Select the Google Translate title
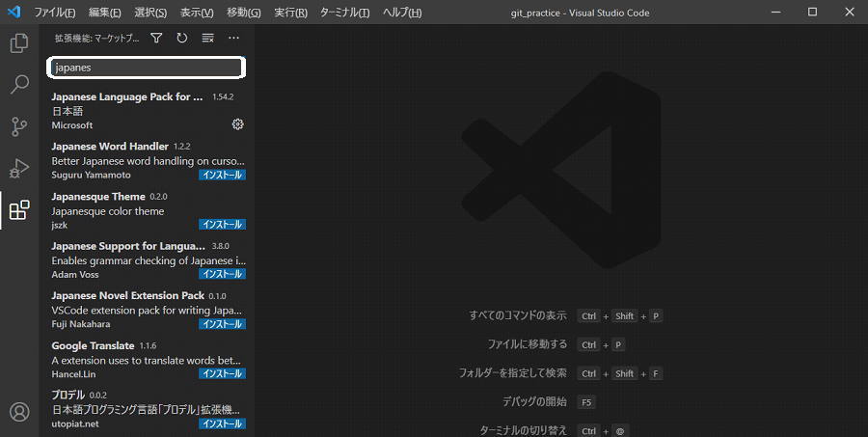The width and height of the screenshot is (868, 437). pyautogui.click(x=93, y=345)
